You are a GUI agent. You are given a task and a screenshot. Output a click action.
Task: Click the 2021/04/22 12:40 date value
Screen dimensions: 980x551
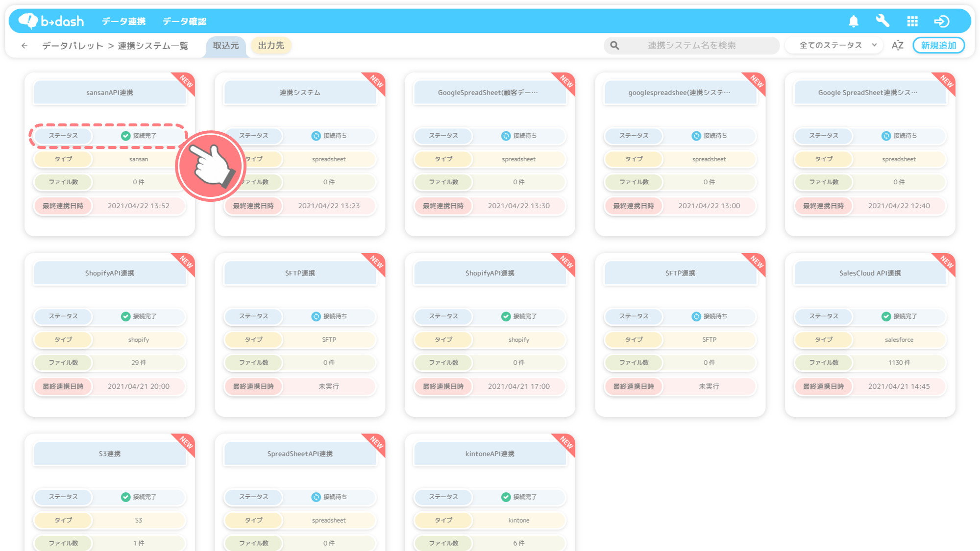point(899,206)
